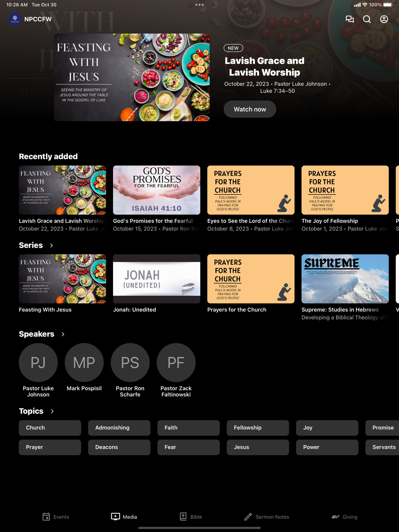Open the three-dot multitasking menu
The width and height of the screenshot is (399, 532).
tap(199, 5)
